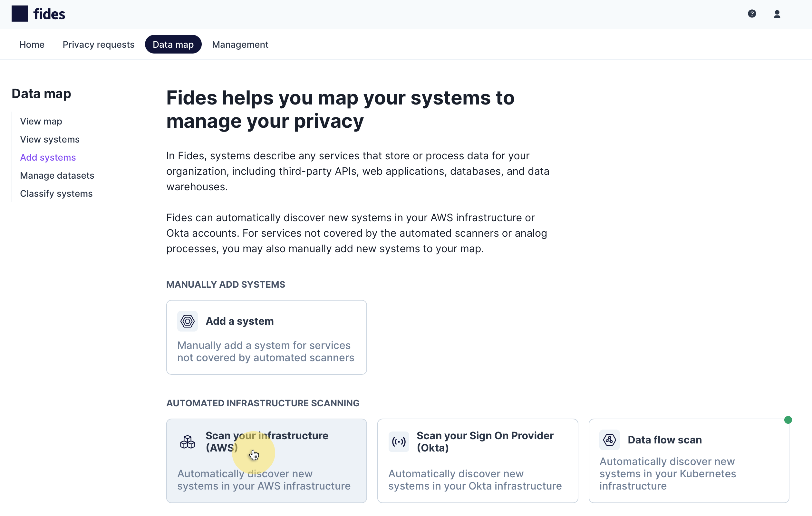Start Scan your infrastructure (AWS)

266,461
